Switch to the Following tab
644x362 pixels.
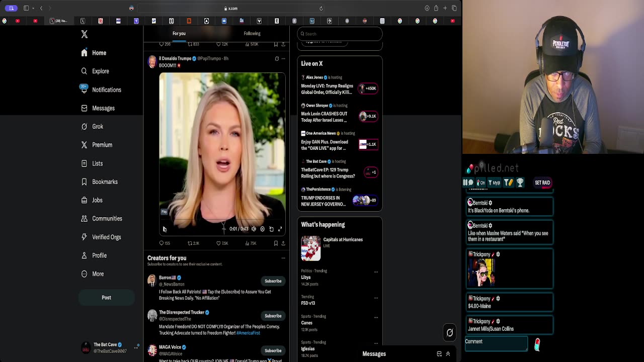tap(252, 34)
